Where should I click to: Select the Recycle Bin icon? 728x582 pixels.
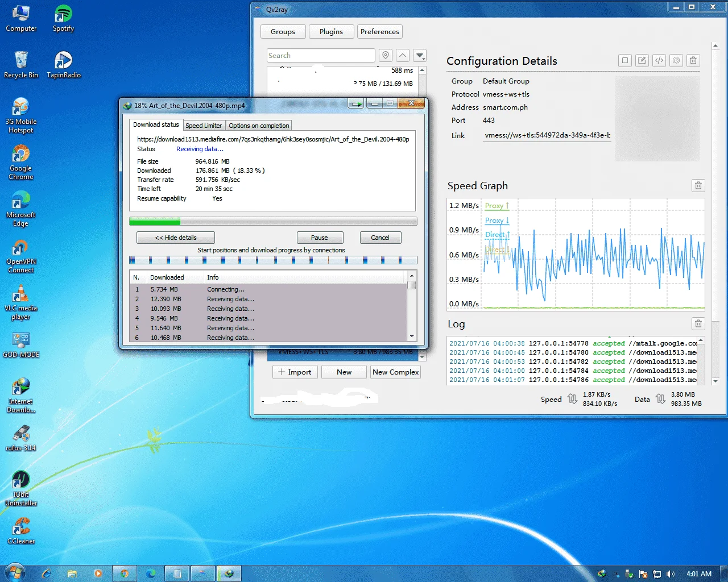pyautogui.click(x=21, y=65)
